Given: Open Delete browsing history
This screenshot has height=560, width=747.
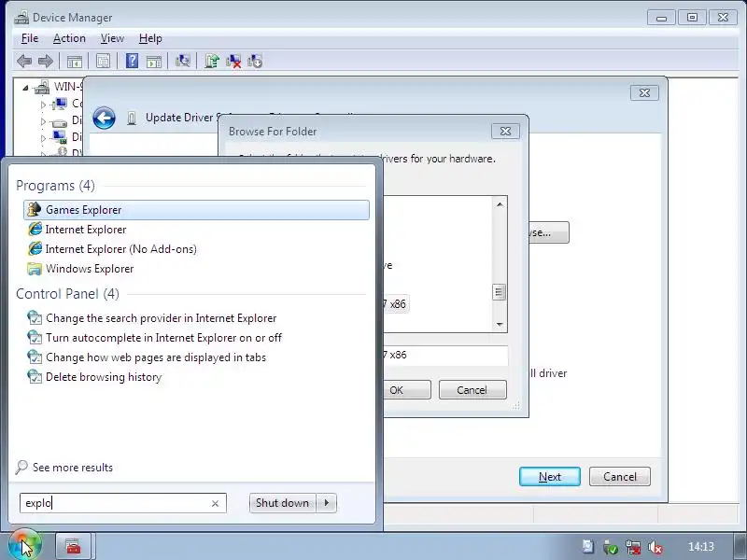Looking at the screenshot, I should [x=196, y=377].
